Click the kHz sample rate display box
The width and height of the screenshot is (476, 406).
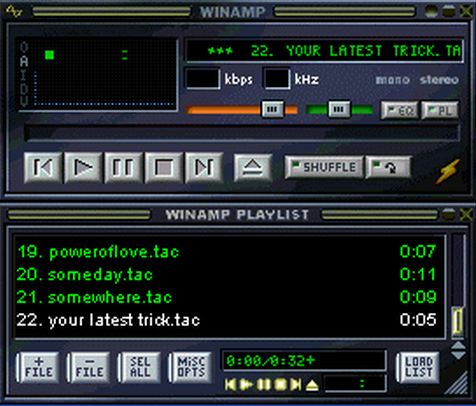[x=276, y=79]
